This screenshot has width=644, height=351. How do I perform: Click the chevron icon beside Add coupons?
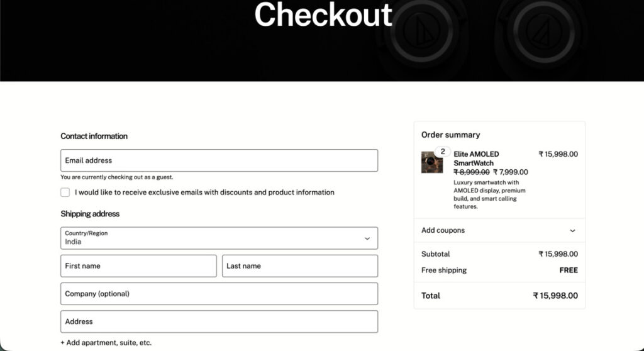572,231
